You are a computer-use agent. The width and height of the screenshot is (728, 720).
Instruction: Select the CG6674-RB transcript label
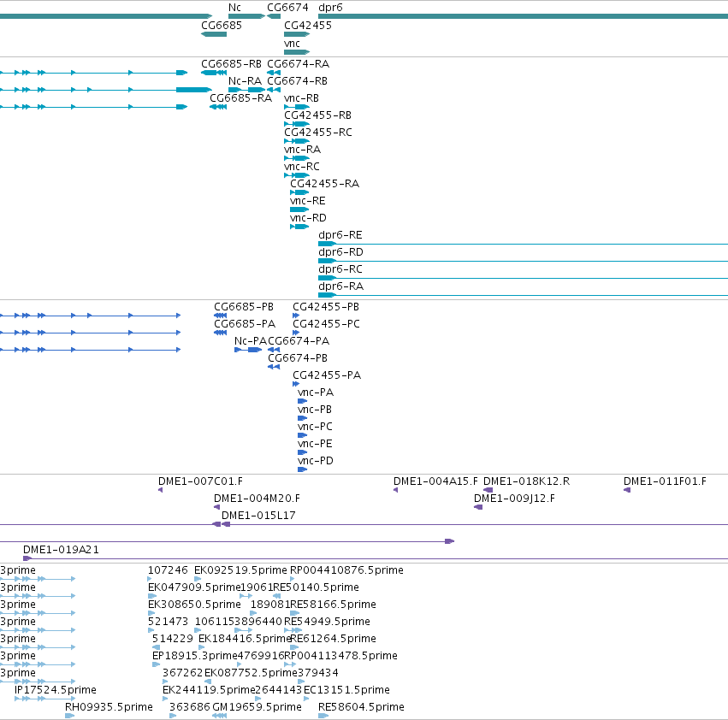(x=297, y=80)
